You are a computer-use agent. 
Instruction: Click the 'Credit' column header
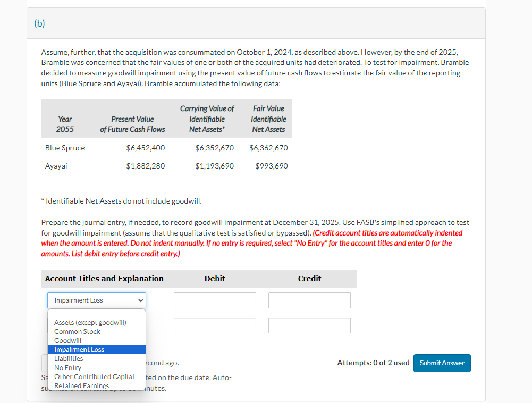[x=309, y=279]
